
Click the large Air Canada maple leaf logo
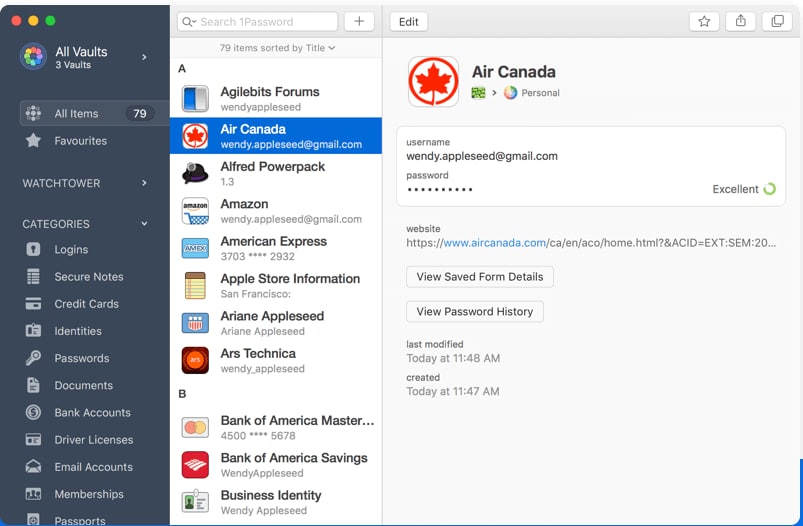click(x=433, y=81)
